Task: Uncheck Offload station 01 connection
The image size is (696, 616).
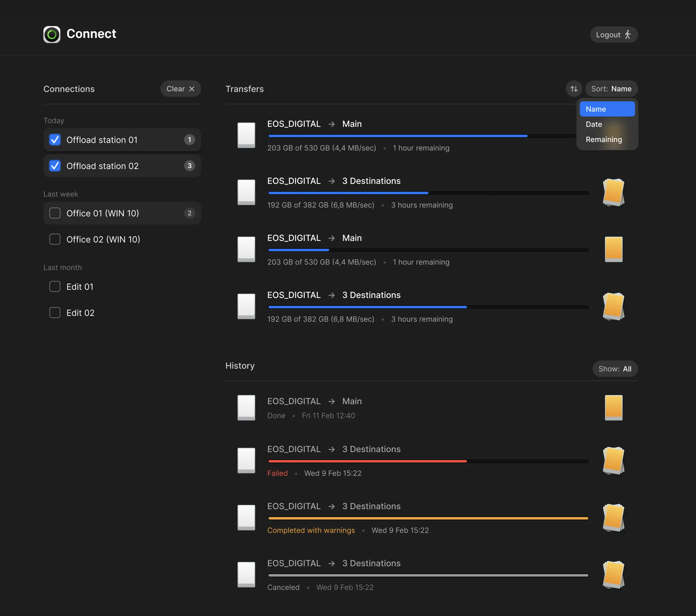Action: click(x=55, y=140)
